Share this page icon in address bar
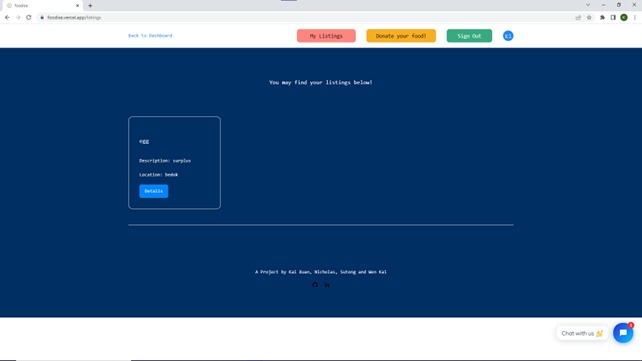Screen dimensions: 642x361 [x=578, y=18]
